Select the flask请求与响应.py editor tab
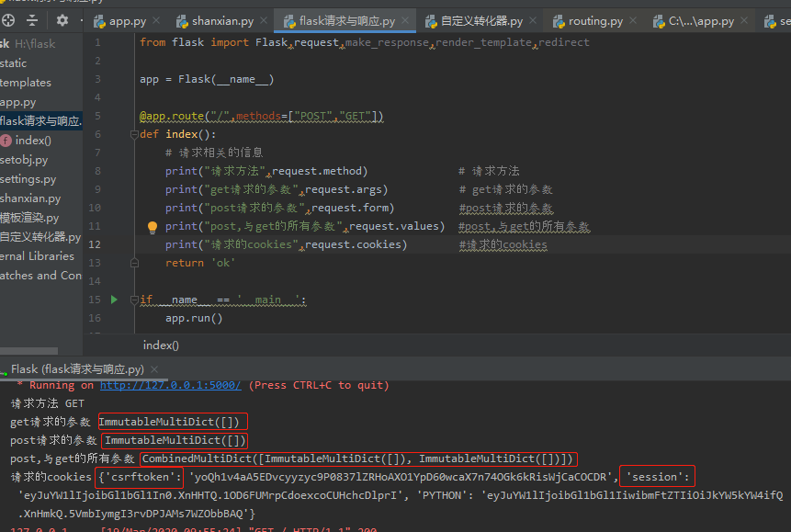This screenshot has width=791, height=532. pyautogui.click(x=346, y=21)
